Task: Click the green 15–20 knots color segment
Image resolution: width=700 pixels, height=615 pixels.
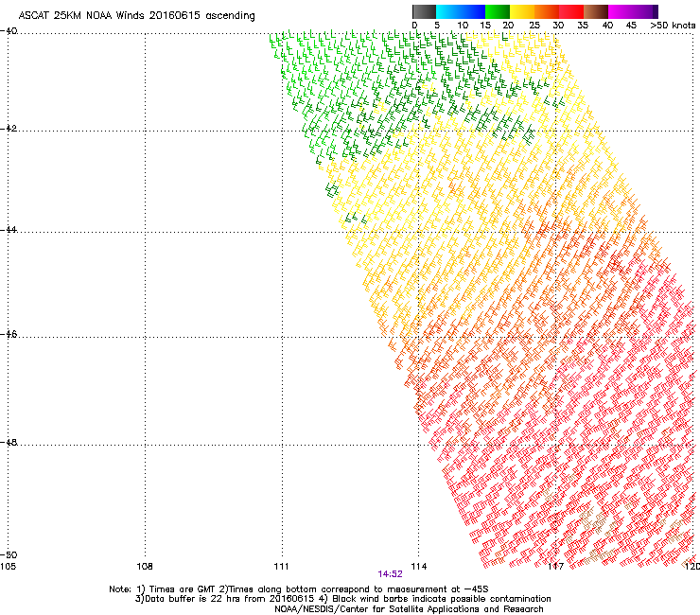Action: click(498, 11)
